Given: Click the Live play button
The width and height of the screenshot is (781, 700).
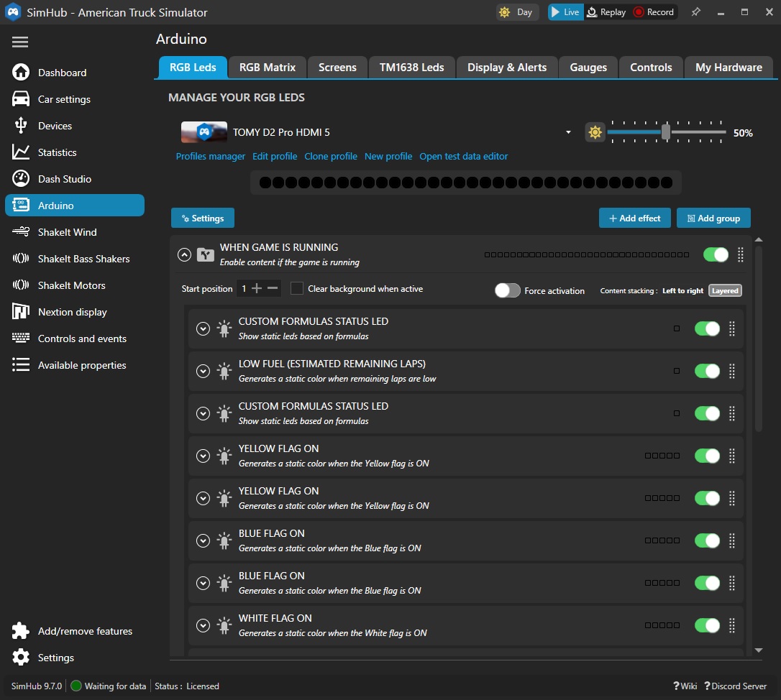Looking at the screenshot, I should point(565,12).
